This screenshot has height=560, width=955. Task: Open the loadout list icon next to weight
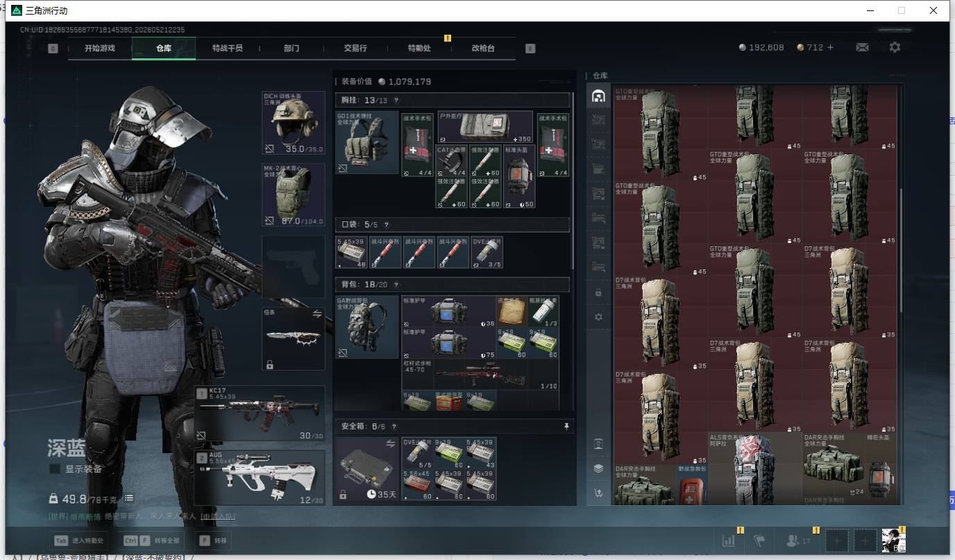(129, 498)
